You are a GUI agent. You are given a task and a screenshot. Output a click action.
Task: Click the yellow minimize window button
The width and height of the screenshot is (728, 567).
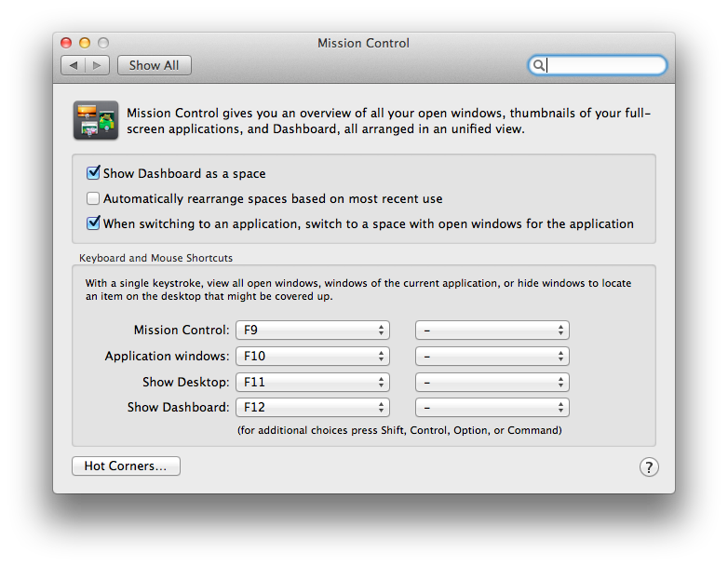[x=85, y=43]
